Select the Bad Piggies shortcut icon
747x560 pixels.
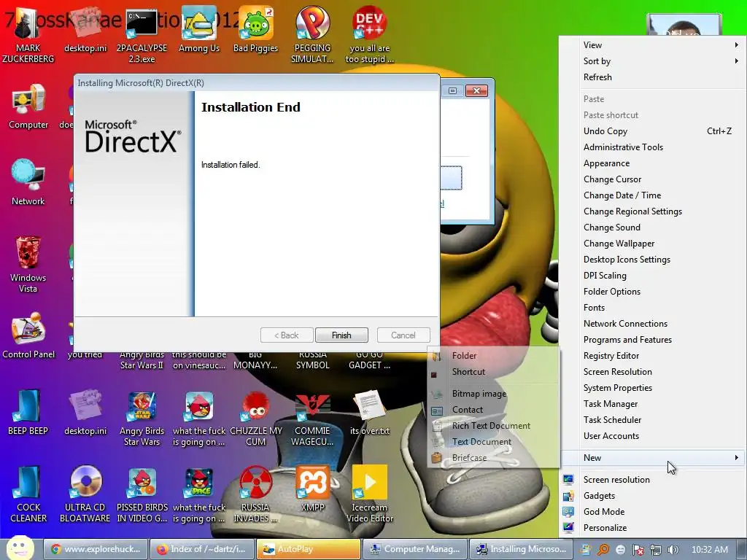(255, 29)
